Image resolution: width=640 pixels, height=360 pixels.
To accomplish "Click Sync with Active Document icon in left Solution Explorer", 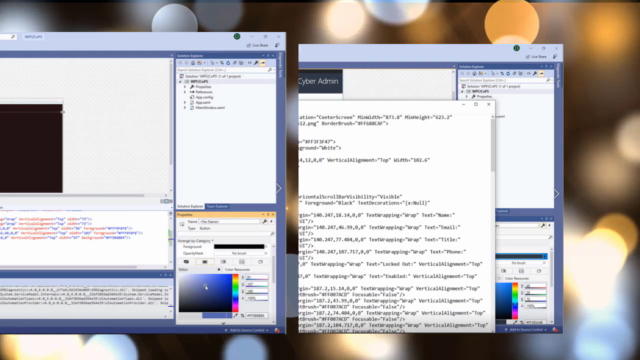I will (x=222, y=63).
